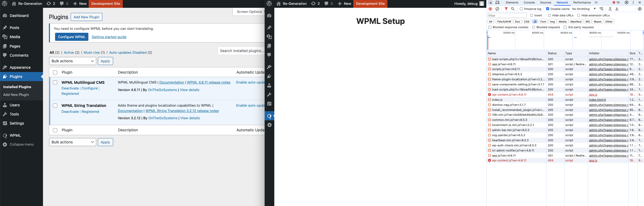
Task: Clear the network log
Action: click(497, 9)
